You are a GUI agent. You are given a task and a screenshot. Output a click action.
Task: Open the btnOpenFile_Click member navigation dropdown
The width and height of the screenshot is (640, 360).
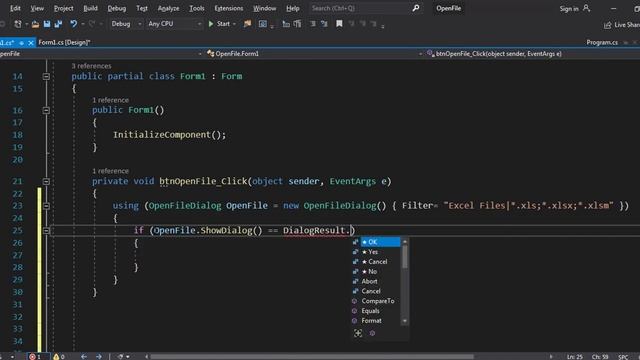532,54
